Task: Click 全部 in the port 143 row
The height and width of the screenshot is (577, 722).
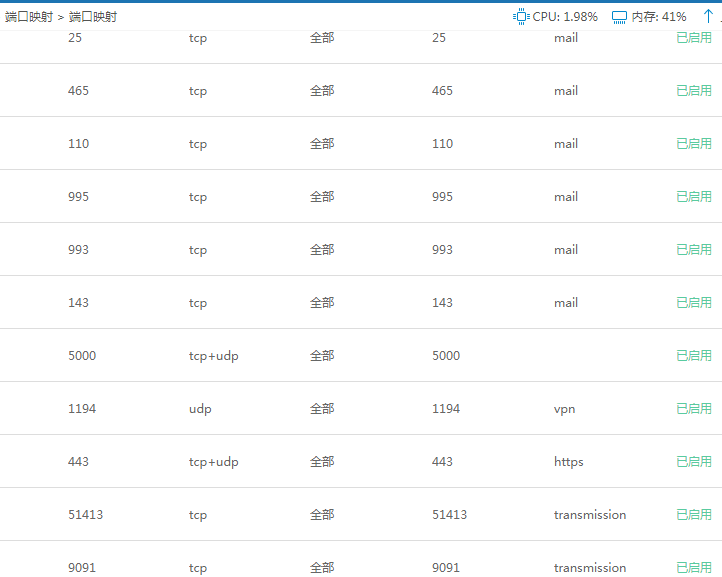Action: tap(322, 303)
